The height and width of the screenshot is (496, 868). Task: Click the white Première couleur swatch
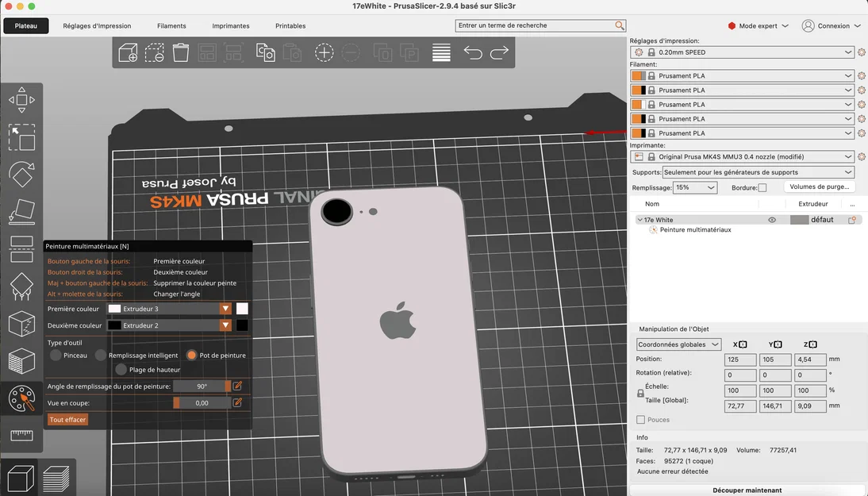[x=242, y=309]
